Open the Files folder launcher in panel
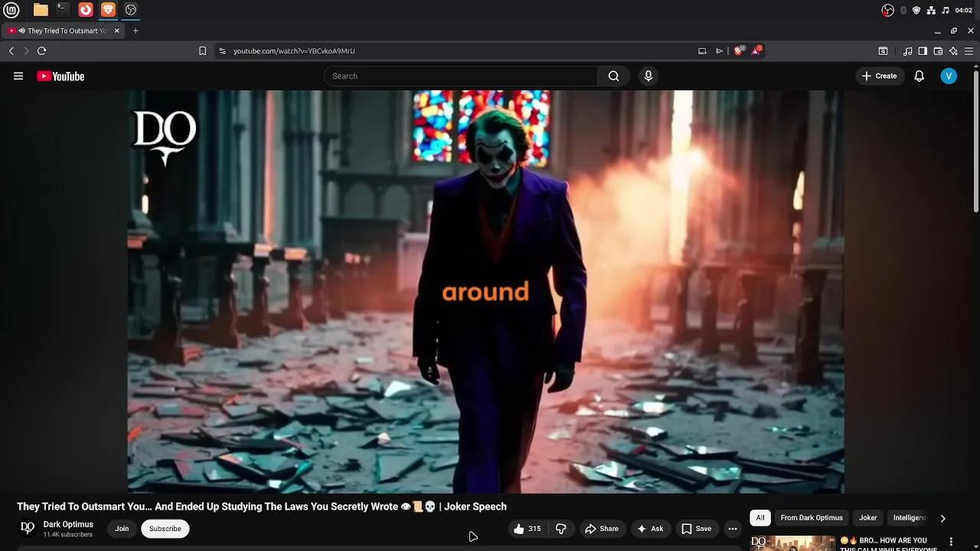The height and width of the screenshot is (551, 980). pyautogui.click(x=41, y=10)
